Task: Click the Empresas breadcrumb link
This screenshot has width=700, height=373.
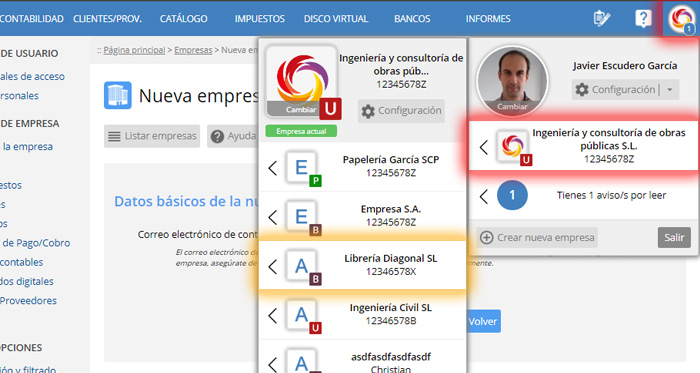Action: 193,50
